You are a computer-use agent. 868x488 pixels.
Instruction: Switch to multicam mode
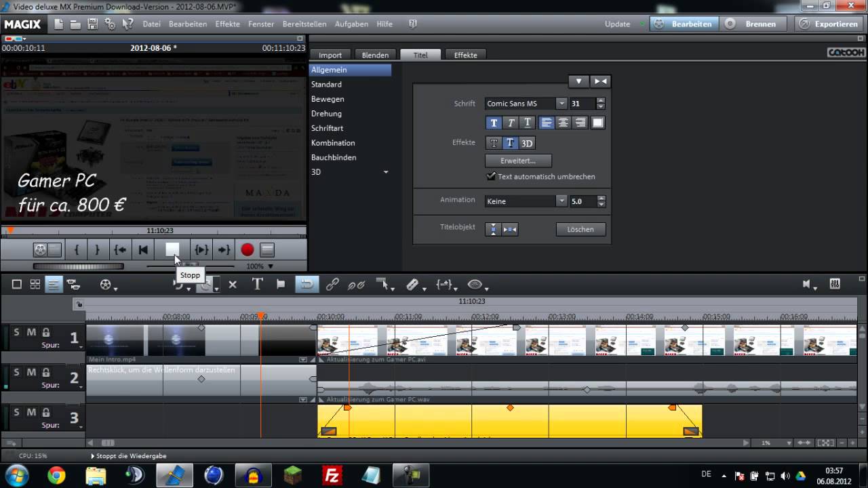[73, 285]
